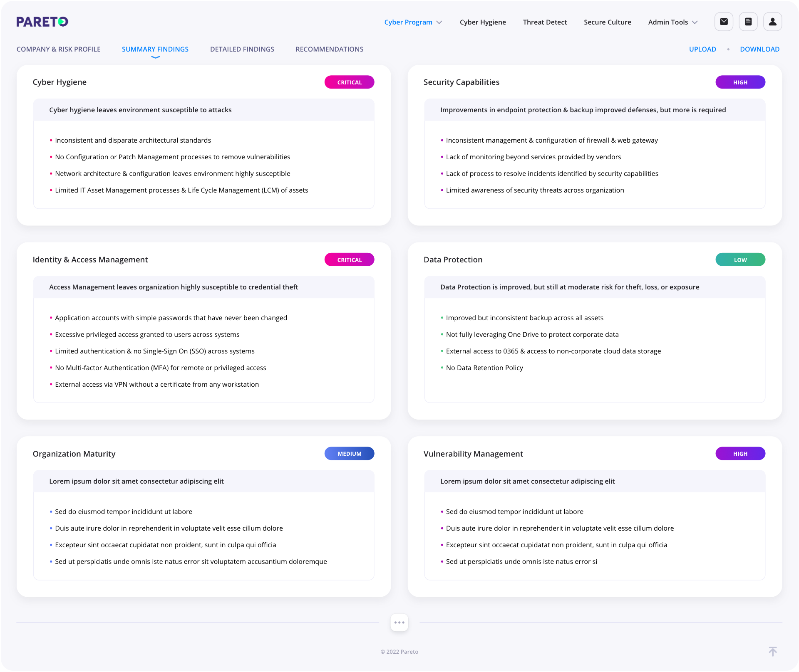Click the HIGH badge on Security Capabilities card
Image resolution: width=799 pixels, height=672 pixels.
tap(740, 82)
